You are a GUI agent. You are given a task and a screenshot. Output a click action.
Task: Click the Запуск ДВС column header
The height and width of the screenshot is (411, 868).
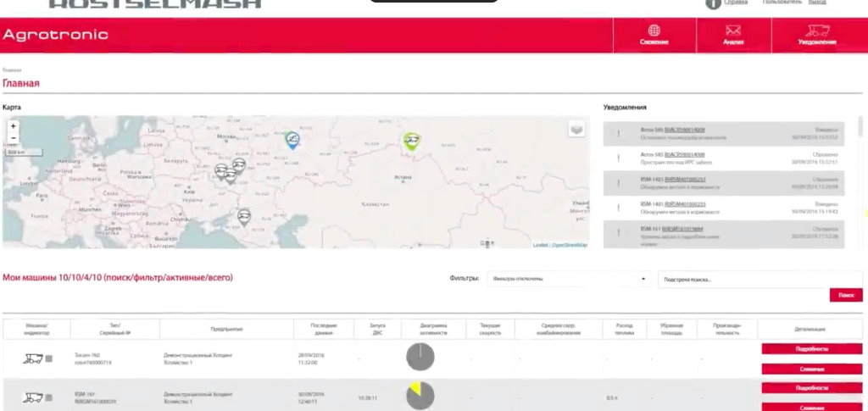point(377,329)
